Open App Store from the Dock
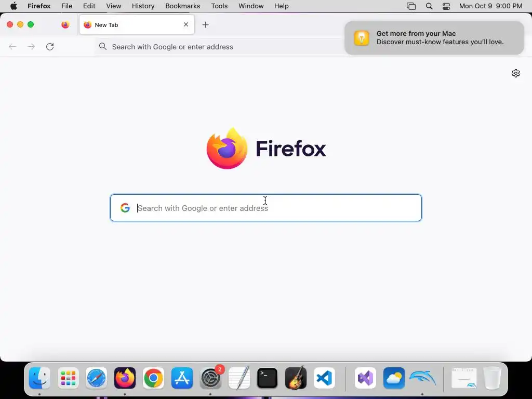 (x=182, y=378)
